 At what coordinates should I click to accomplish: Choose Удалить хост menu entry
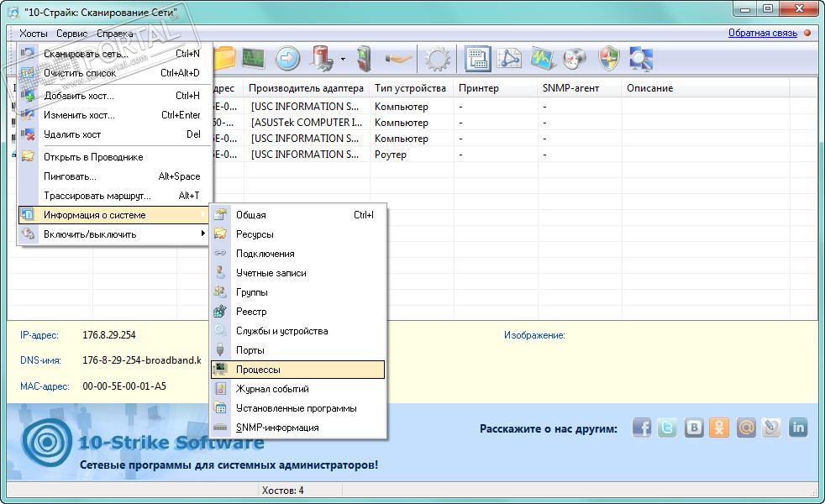pyautogui.click(x=115, y=134)
